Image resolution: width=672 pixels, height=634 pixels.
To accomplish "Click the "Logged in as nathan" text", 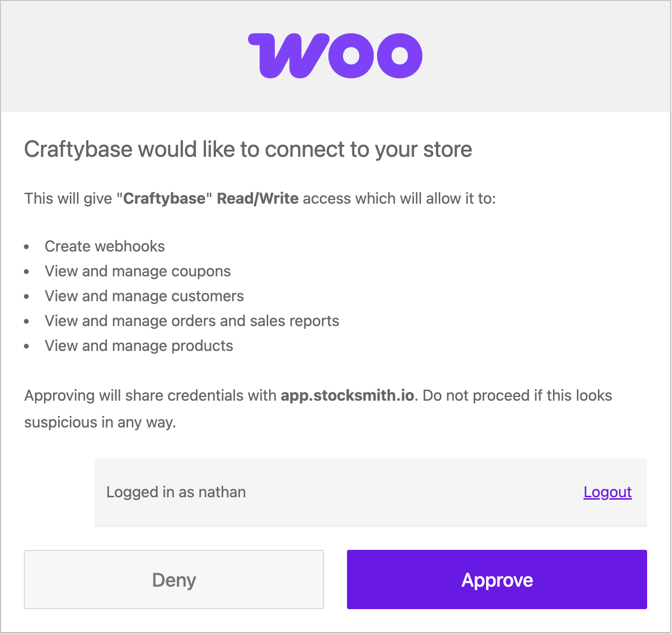I will coord(176,492).
